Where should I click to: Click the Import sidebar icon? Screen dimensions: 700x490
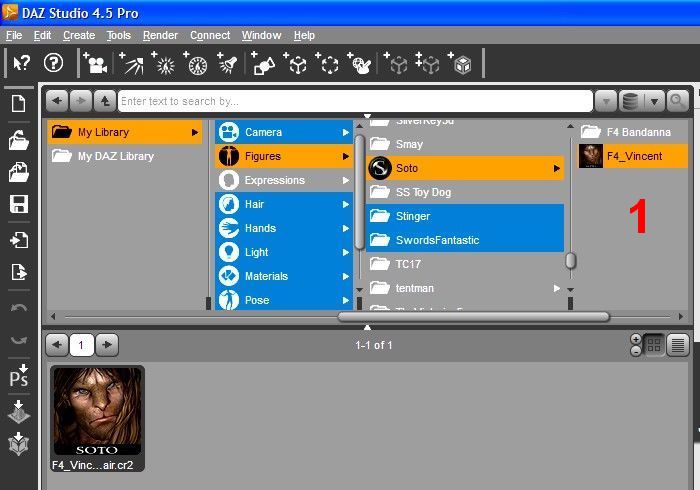[x=19, y=240]
